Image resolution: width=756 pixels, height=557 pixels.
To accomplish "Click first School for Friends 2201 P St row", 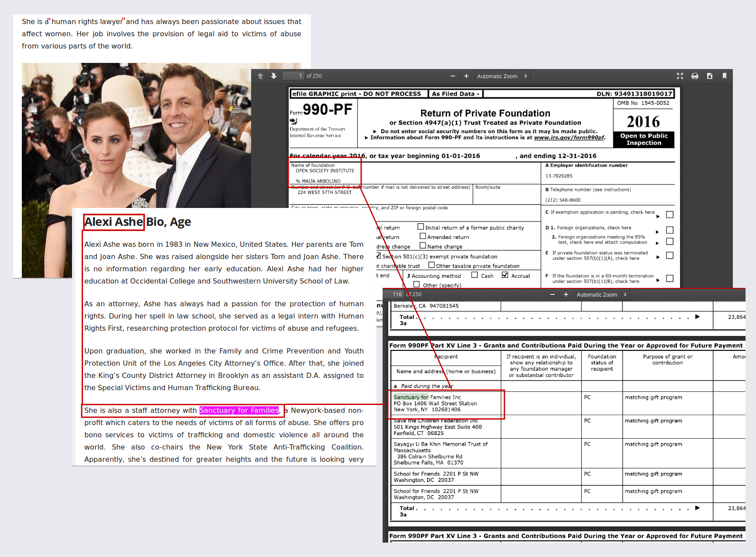I will tap(446, 477).
